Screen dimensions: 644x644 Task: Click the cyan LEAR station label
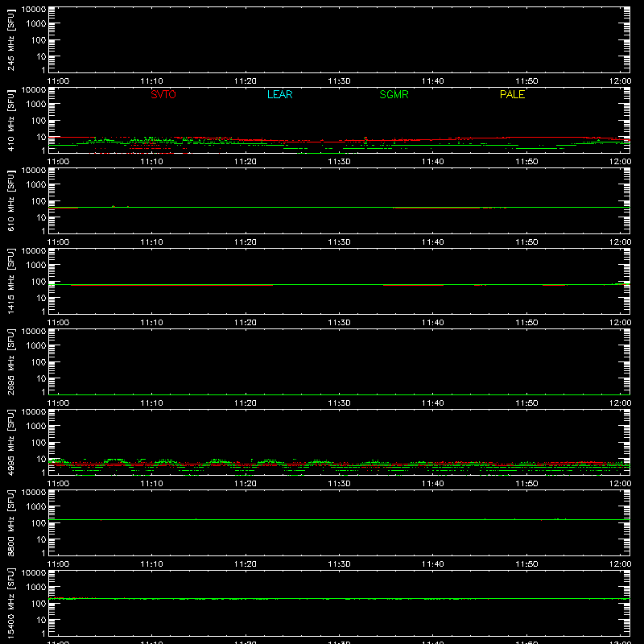(x=279, y=94)
